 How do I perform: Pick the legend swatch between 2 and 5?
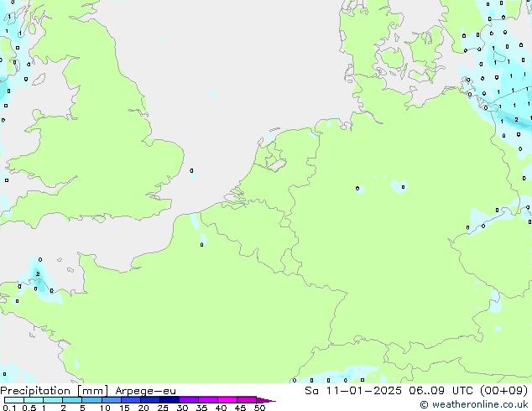72,400
